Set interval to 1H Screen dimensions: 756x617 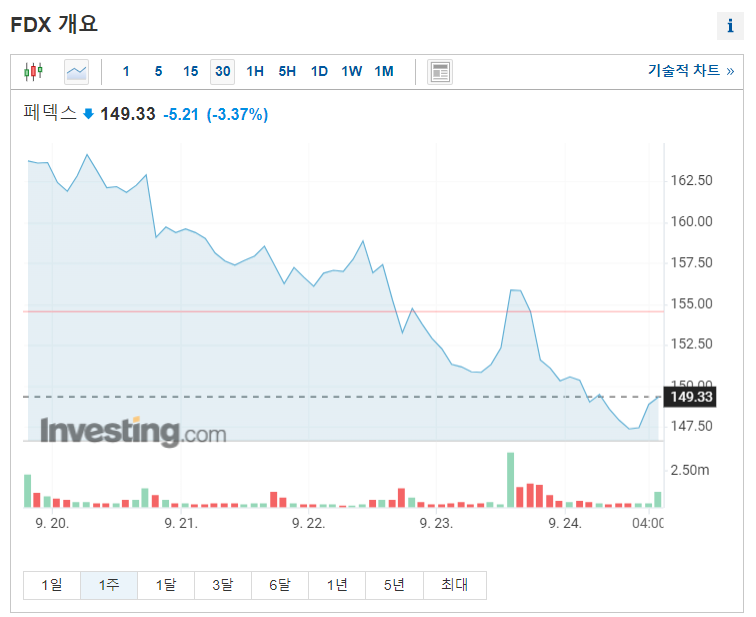click(255, 72)
